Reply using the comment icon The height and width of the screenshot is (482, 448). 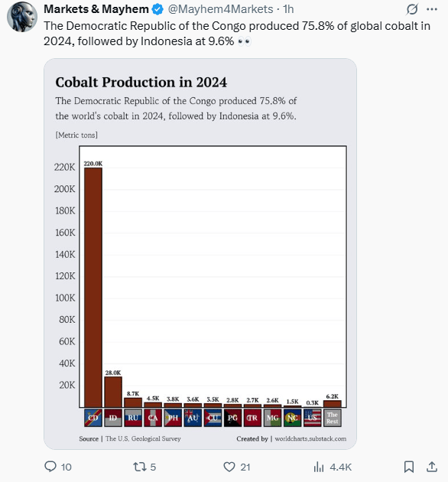tap(50, 467)
